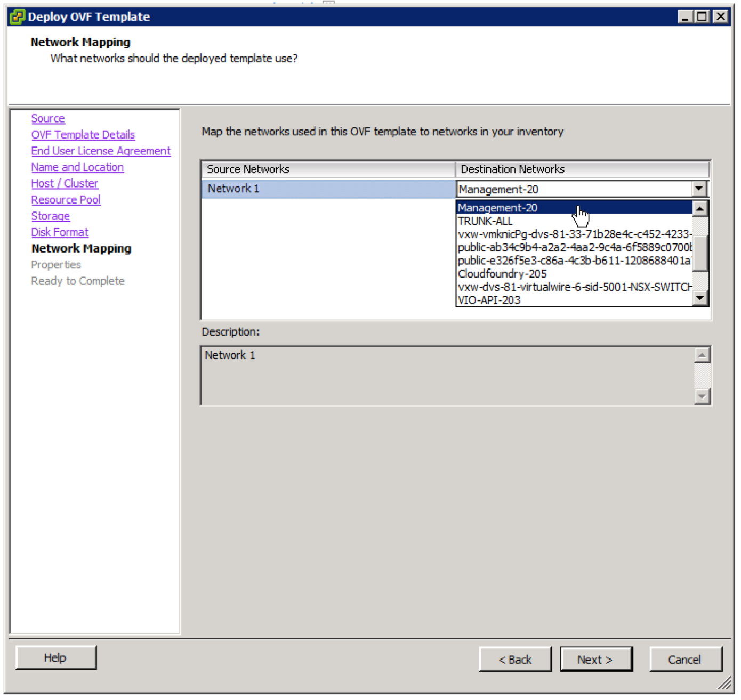Click the Help button

click(x=55, y=658)
